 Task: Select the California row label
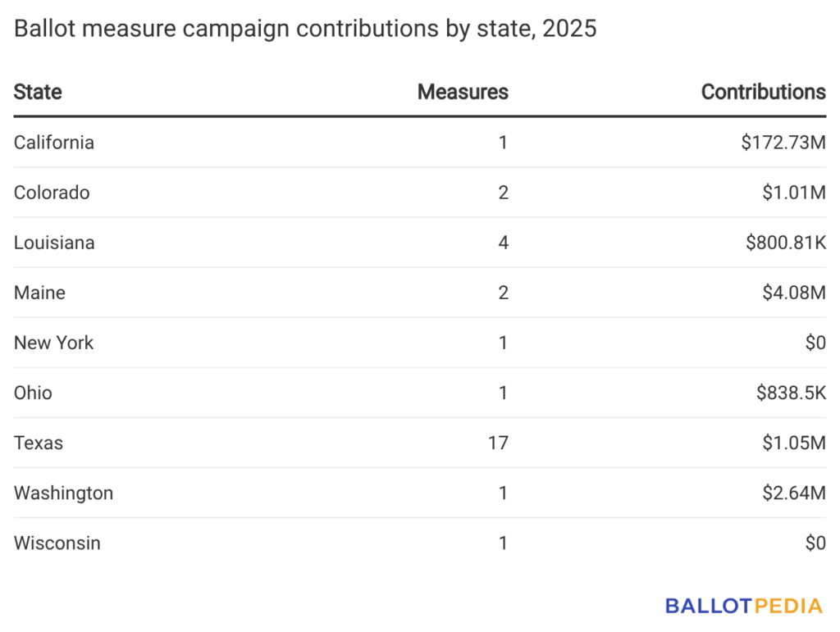54,143
